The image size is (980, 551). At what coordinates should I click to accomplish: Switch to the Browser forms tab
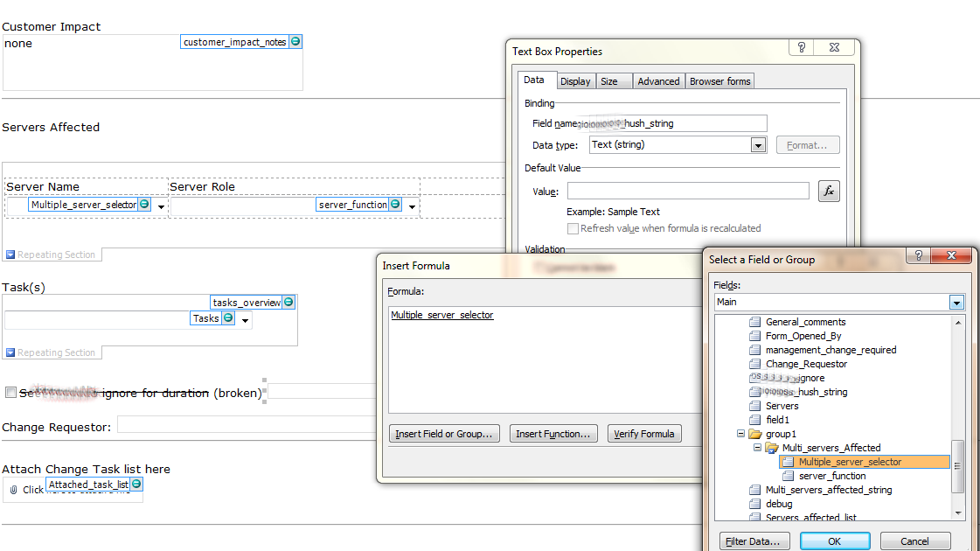(719, 80)
